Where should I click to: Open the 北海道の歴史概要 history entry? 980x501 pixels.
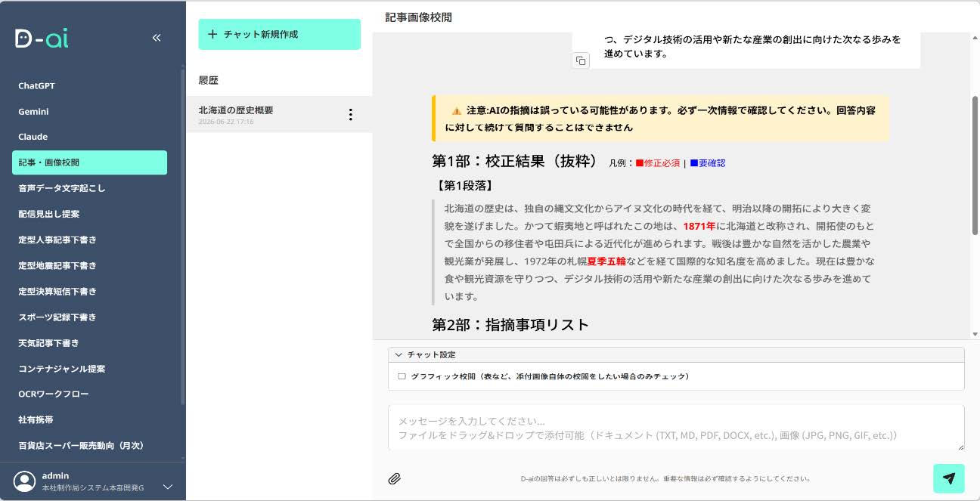point(279,115)
